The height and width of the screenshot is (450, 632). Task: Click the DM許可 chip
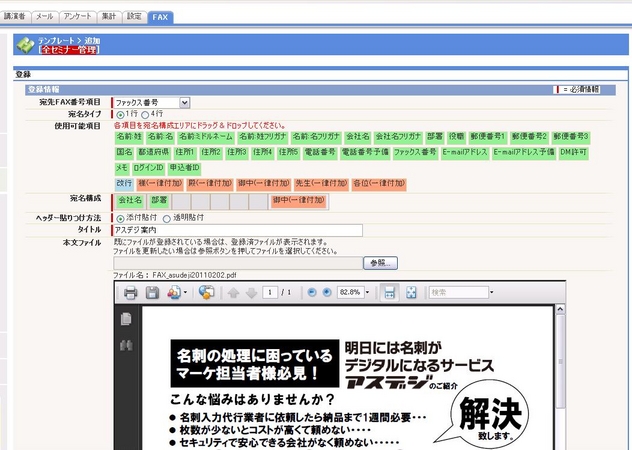[x=574, y=153]
